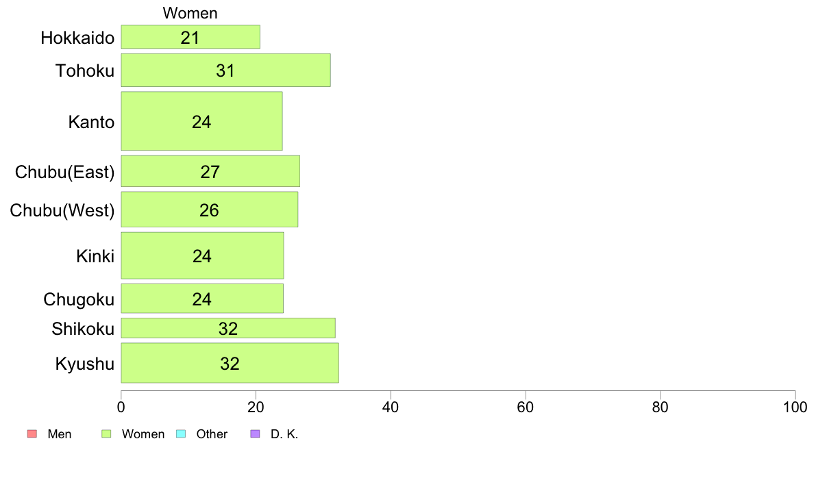The width and height of the screenshot is (814, 504).
Task: Click the Other legend text label
Action: [212, 434]
